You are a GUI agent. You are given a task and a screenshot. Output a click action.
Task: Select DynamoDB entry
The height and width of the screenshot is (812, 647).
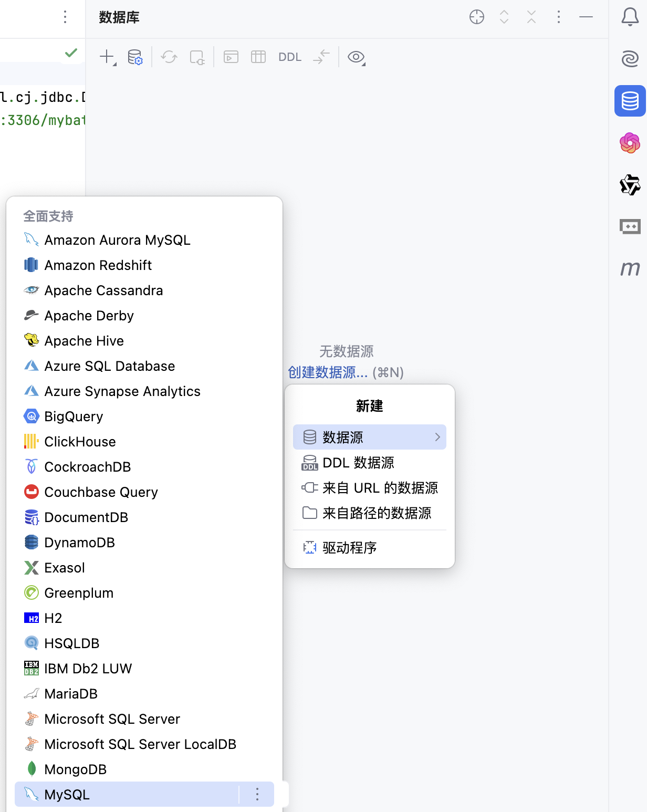(x=144, y=543)
